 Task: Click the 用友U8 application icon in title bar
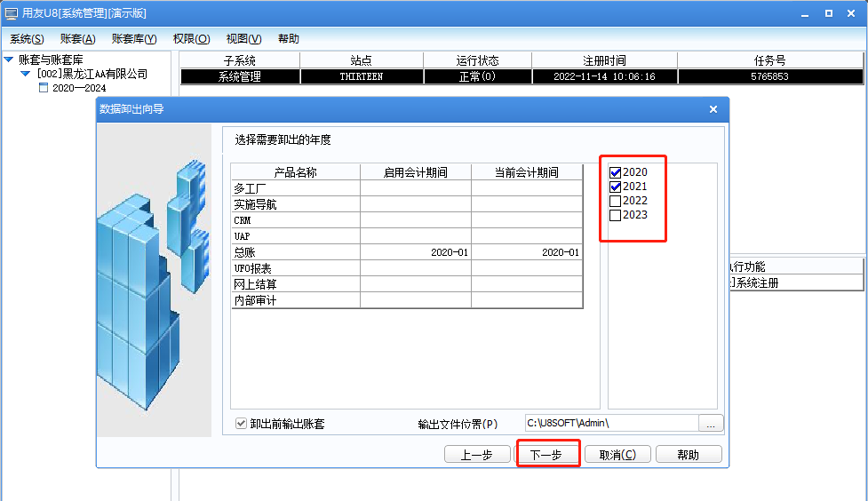(x=11, y=13)
